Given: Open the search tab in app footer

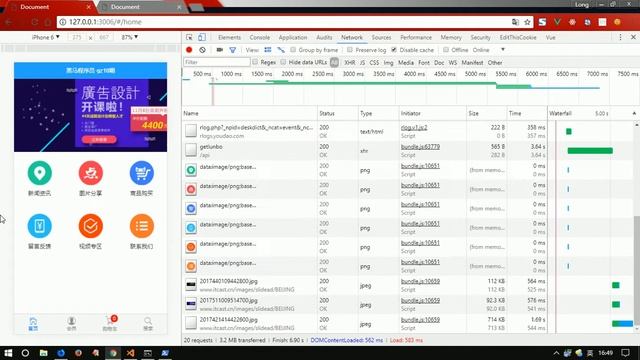Looking at the screenshot, I should click(148, 324).
